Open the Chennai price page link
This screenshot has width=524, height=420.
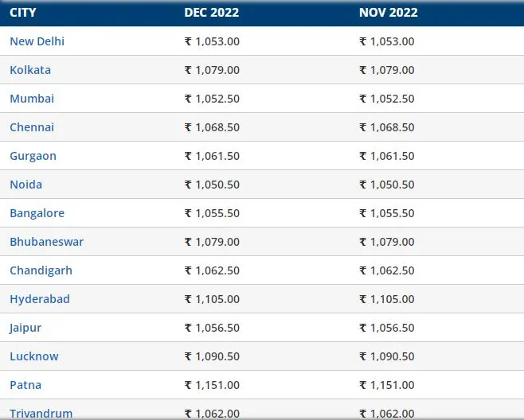(x=32, y=127)
